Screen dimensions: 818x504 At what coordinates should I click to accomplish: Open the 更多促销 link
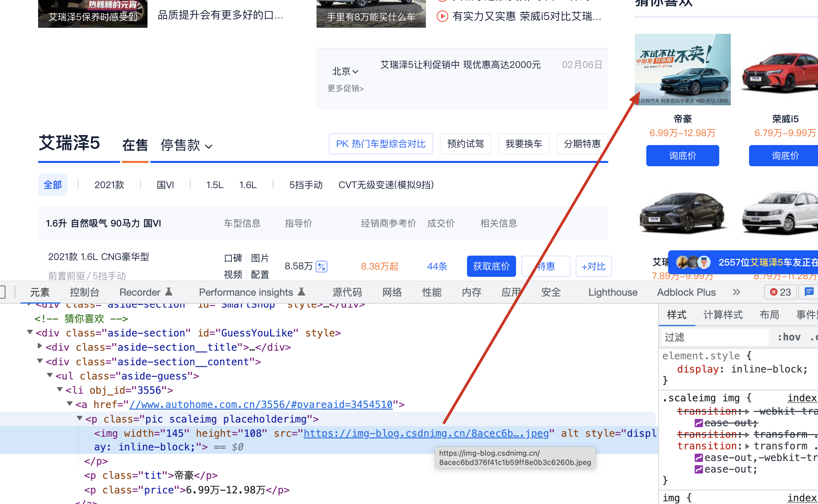pos(345,88)
